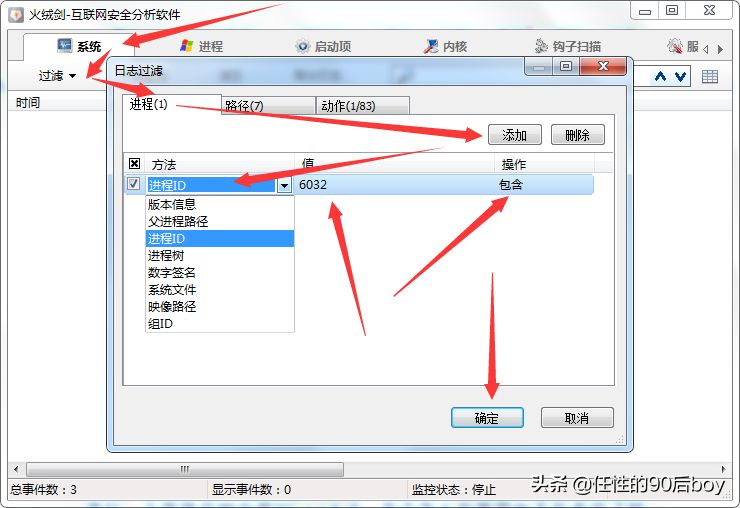Open the 启动项 gear icon tab
This screenshot has height=508, width=740.
click(323, 46)
